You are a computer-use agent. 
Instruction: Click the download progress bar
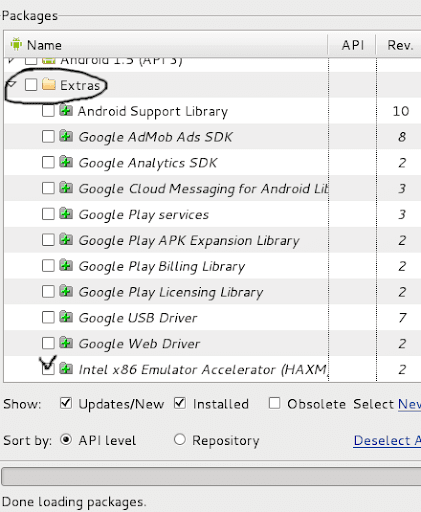(x=211, y=476)
